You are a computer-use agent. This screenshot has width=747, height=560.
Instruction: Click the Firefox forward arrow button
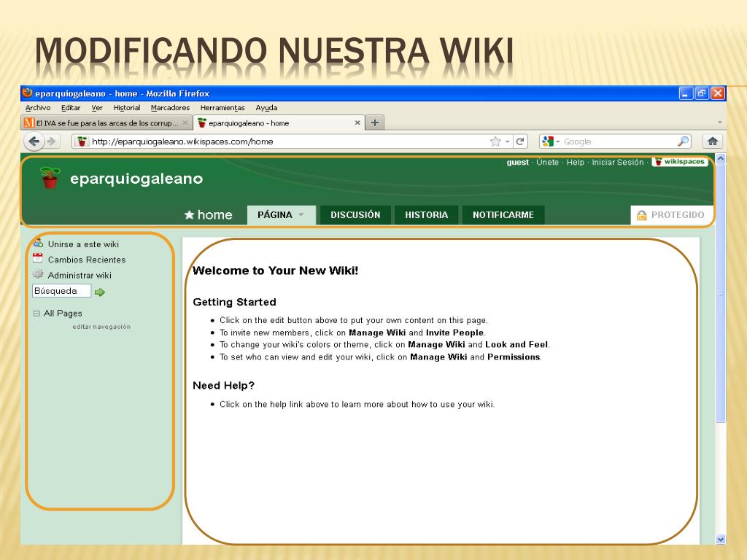point(52,141)
